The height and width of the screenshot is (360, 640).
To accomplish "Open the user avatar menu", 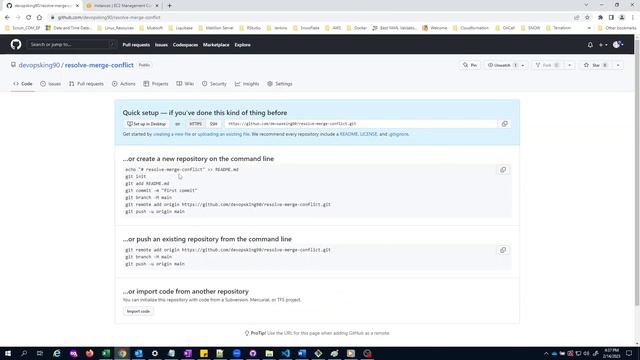I will point(618,45).
